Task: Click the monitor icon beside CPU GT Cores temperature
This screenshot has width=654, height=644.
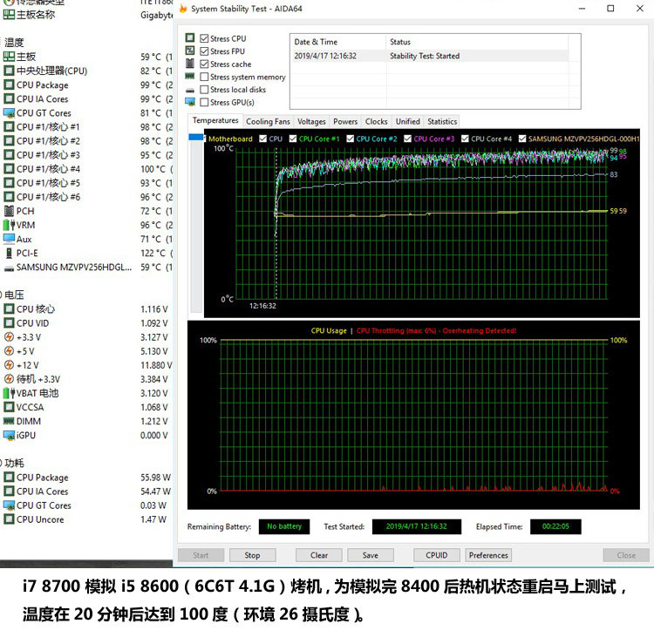Action: click(9, 113)
